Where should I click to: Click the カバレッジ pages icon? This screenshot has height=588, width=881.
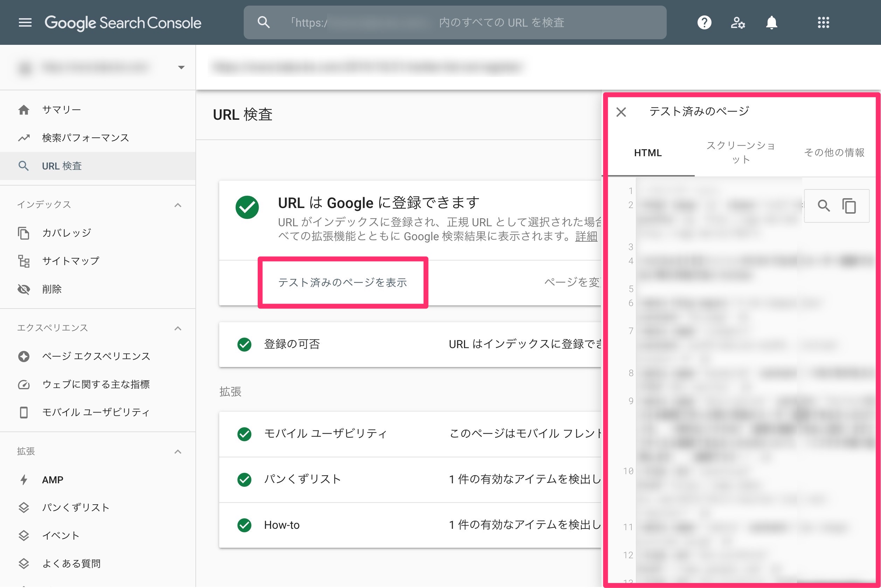coord(23,233)
